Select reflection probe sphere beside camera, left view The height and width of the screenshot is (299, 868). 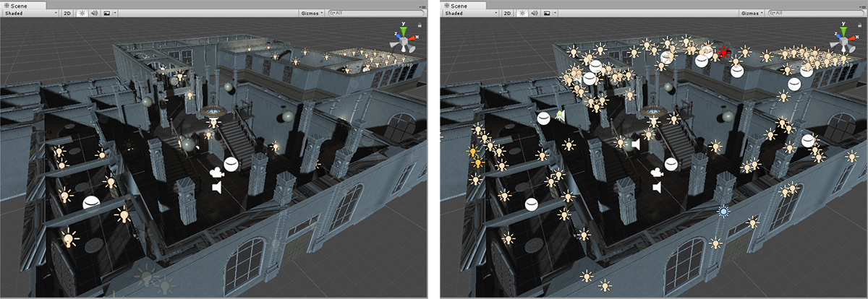[x=231, y=164]
